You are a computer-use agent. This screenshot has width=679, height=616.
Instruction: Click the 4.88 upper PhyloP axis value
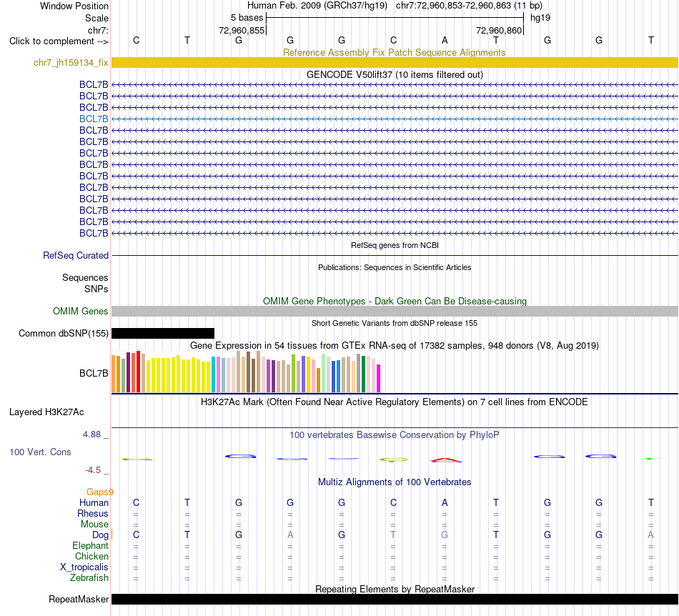91,434
